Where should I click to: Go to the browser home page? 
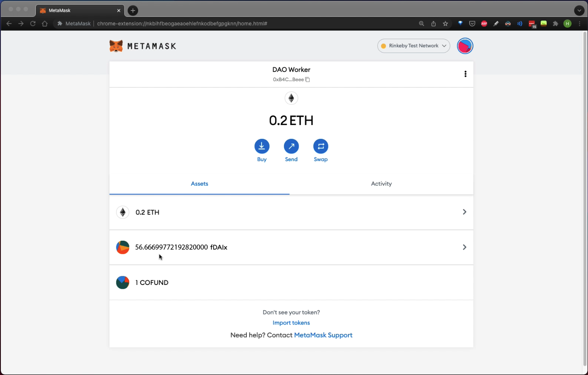pos(45,24)
